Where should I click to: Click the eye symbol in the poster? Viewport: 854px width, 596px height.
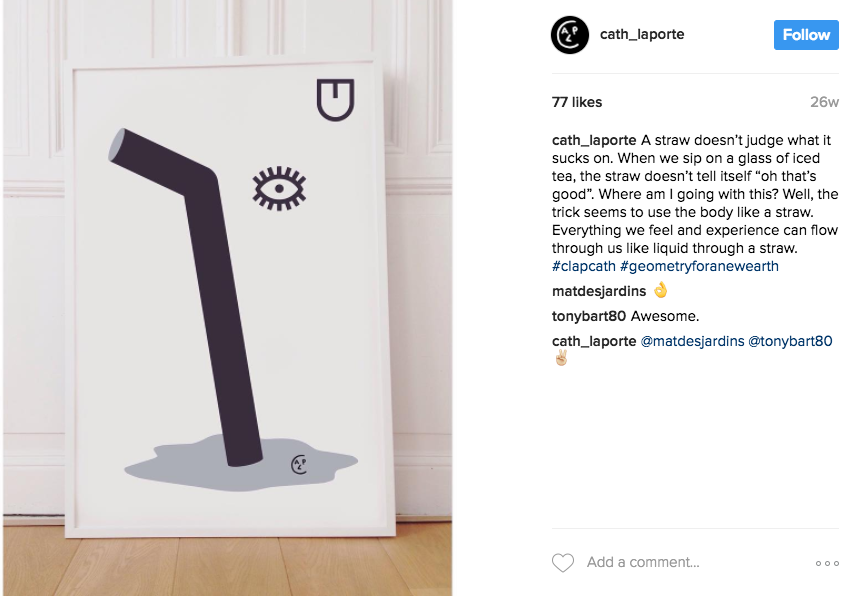279,188
